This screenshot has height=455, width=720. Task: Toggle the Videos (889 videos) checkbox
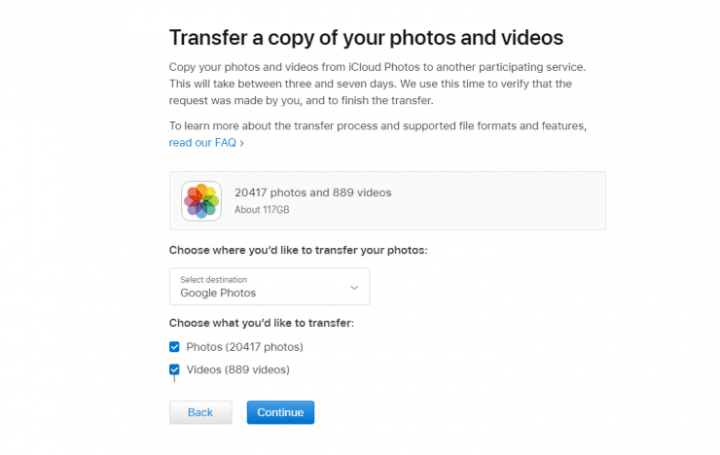click(174, 370)
